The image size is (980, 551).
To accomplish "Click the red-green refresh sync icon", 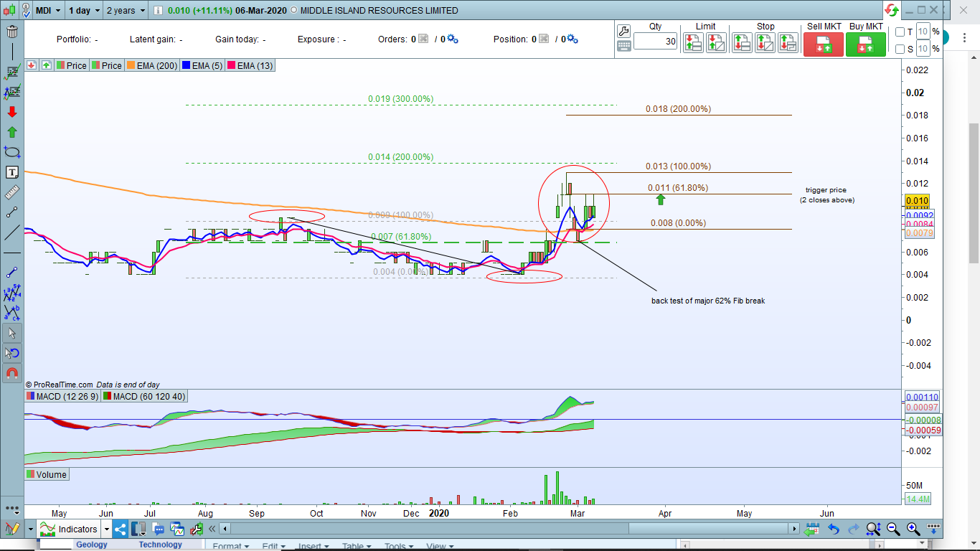I will (x=892, y=10).
